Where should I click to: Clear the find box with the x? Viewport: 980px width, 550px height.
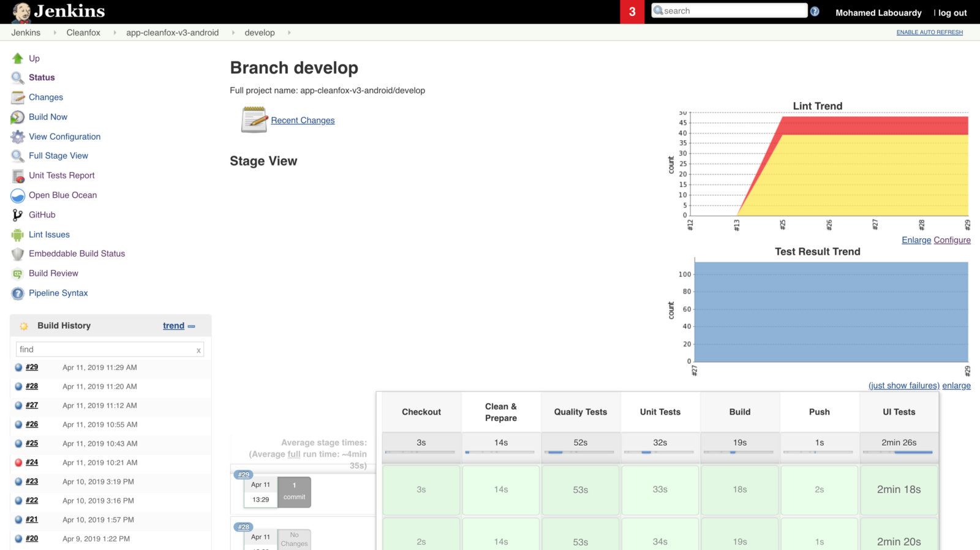[x=198, y=350]
